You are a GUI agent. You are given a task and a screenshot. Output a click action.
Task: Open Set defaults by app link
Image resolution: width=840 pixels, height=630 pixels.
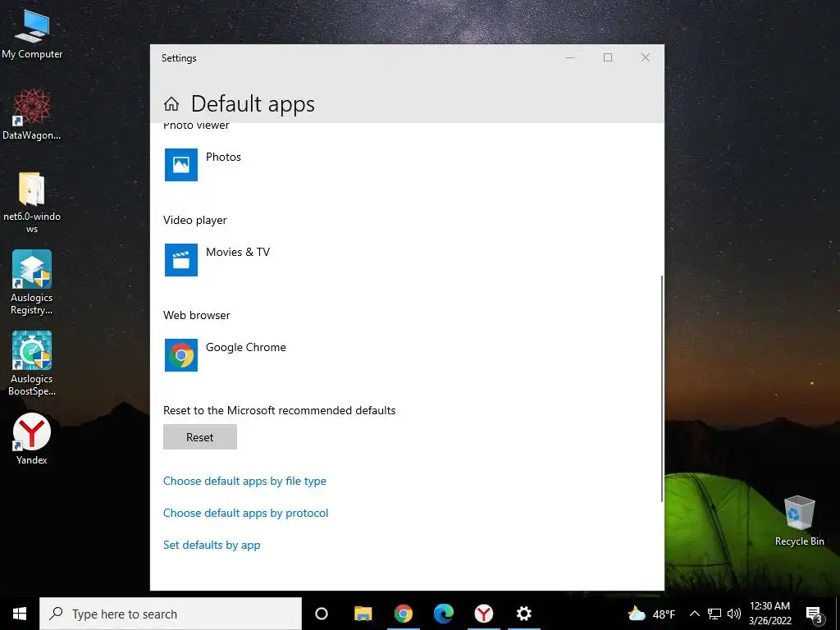pos(212,545)
